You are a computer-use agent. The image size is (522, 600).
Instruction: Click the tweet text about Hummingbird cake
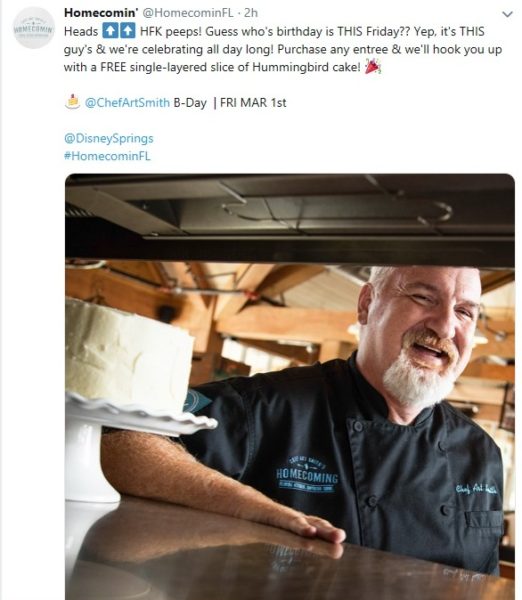click(283, 49)
